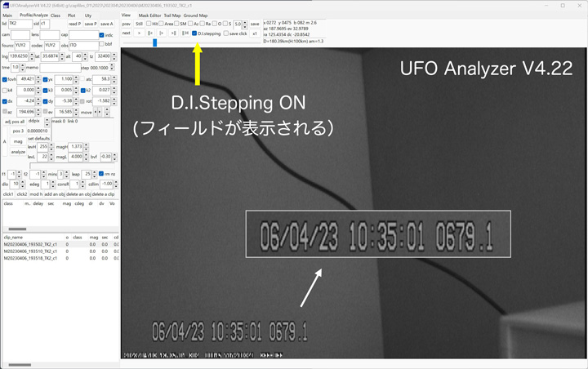
Task: Toggle the intlc checkbox
Action: (101, 35)
